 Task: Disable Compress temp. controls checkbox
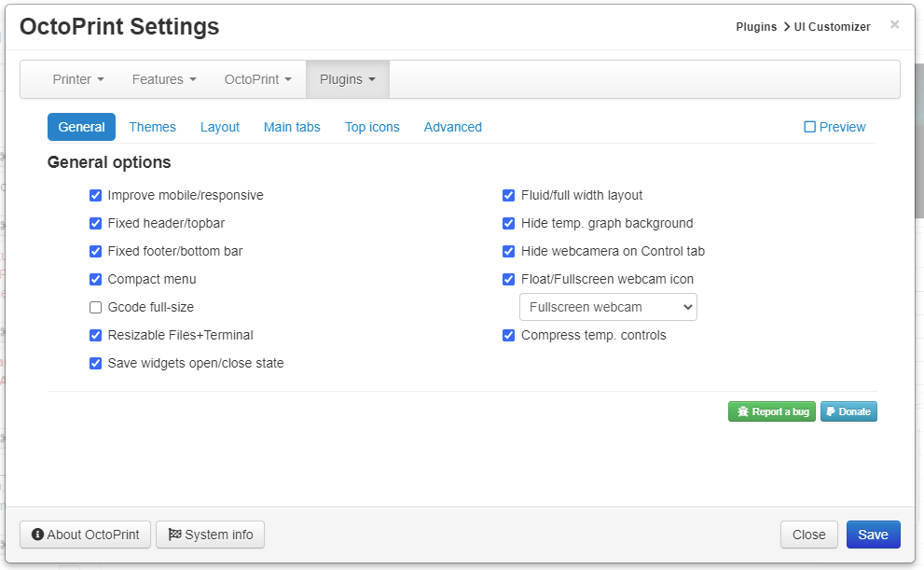[508, 336]
